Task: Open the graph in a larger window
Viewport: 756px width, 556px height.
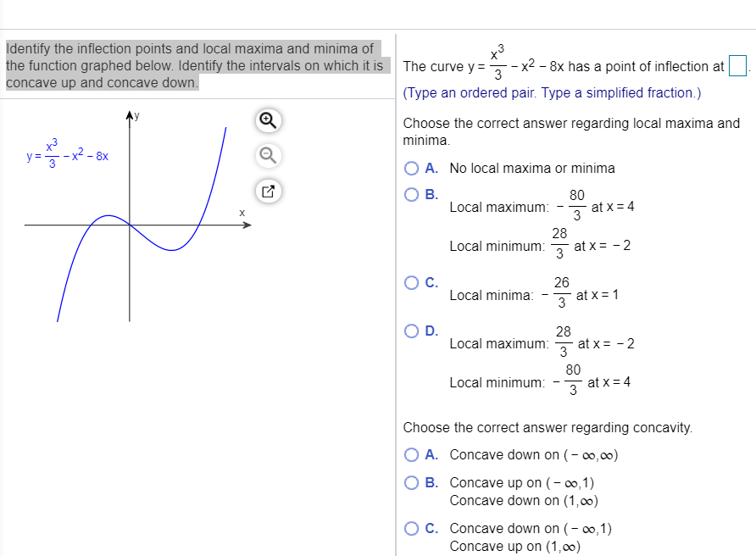Action: 267,192
